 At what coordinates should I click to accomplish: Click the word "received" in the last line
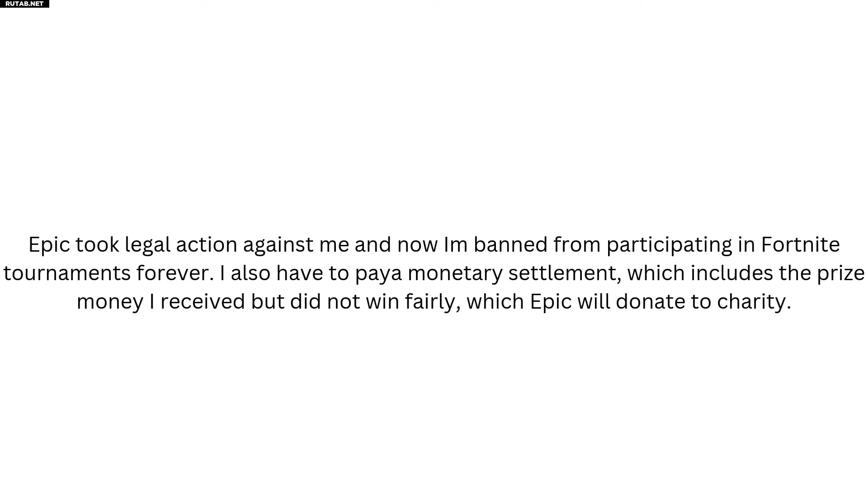pos(203,301)
